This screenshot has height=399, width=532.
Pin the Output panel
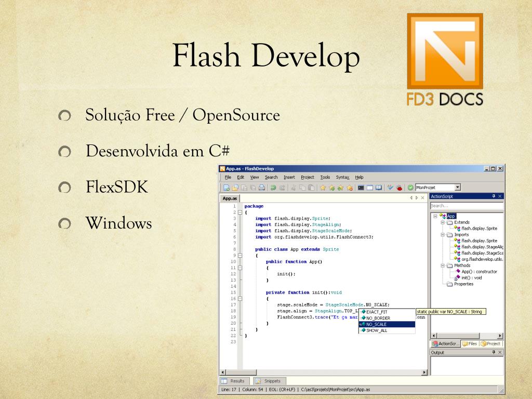pos(494,352)
